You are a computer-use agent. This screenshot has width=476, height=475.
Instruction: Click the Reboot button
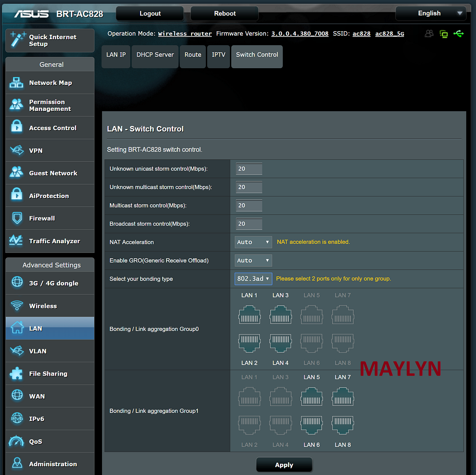pyautogui.click(x=225, y=13)
